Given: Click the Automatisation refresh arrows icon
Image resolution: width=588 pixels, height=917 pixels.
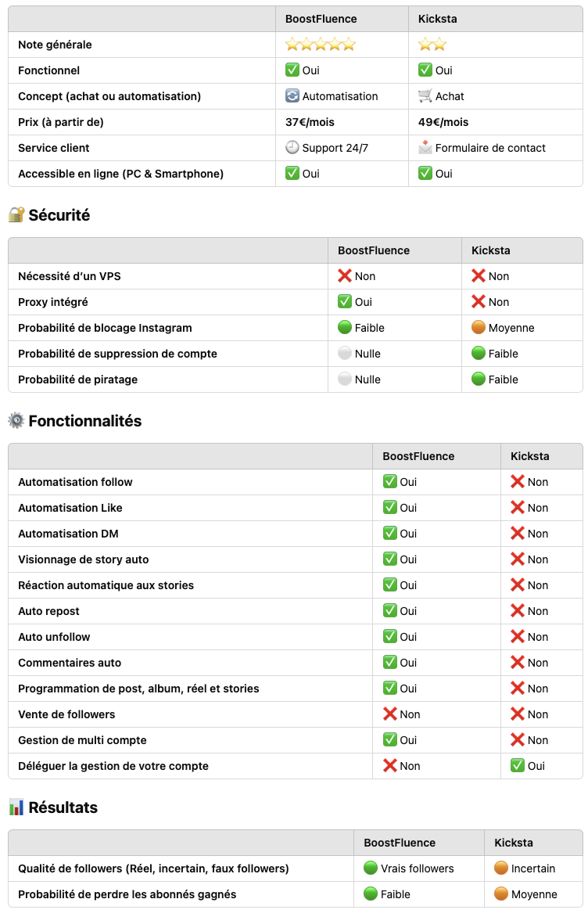Looking at the screenshot, I should click(292, 96).
